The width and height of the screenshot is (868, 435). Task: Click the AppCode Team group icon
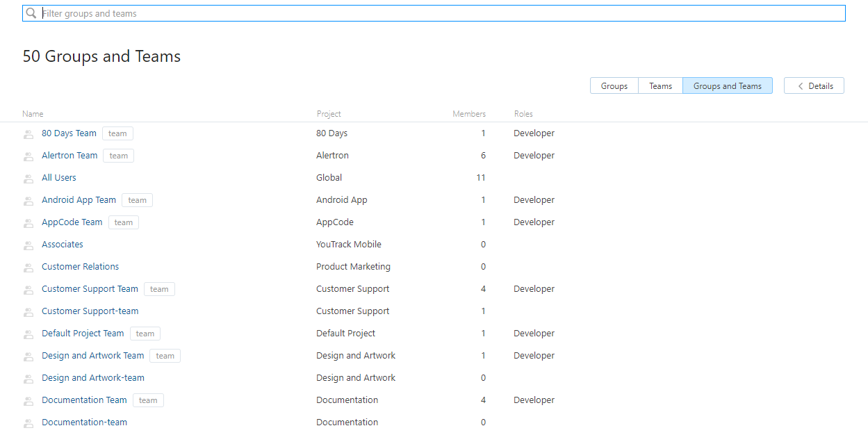(x=28, y=222)
